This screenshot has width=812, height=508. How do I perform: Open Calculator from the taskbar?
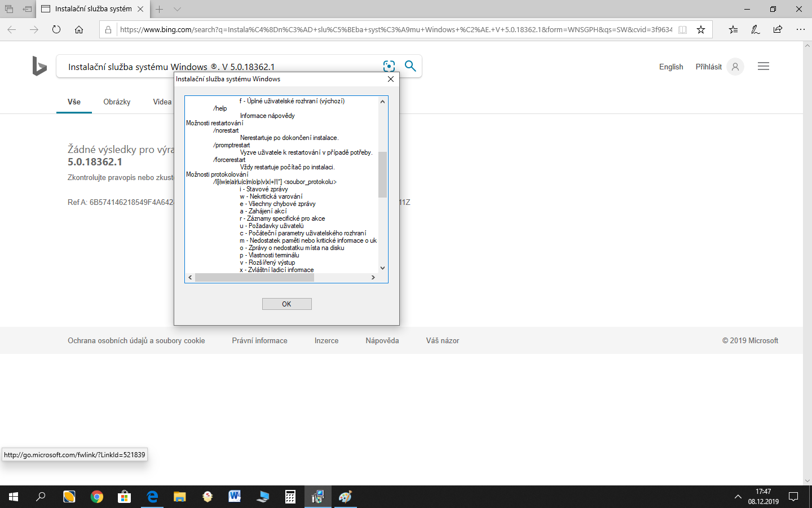290,497
